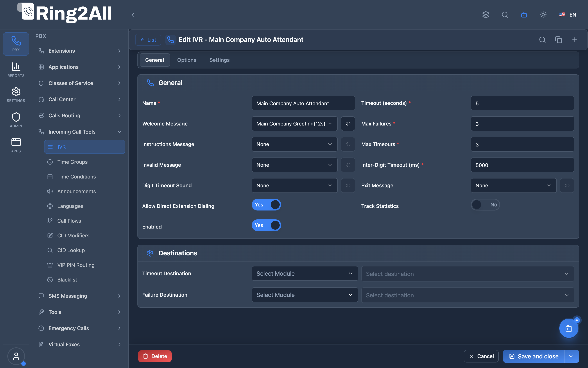Screen dimensions: 588x368
Task: Select the General tab
Action: tap(155, 60)
